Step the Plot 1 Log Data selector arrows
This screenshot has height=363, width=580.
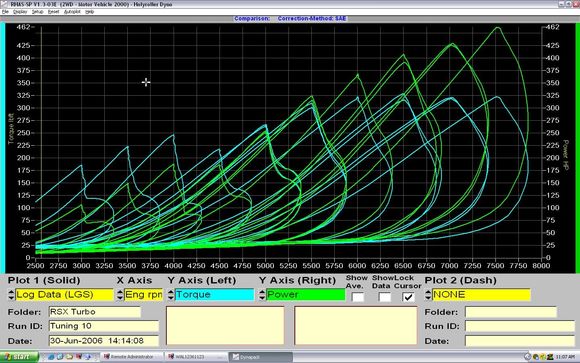(x=11, y=295)
